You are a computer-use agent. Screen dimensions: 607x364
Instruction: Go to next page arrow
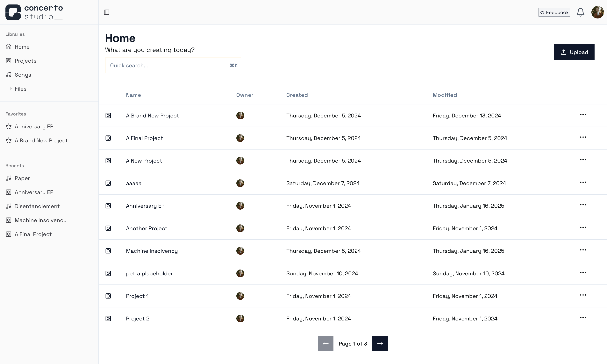(x=380, y=344)
